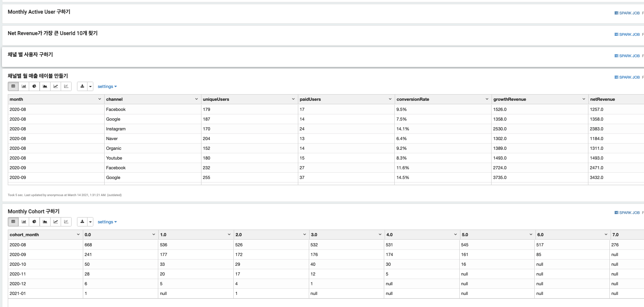Image resolution: width=644 pixels, height=307 pixels.
Task: Select cohort_month cell 2020-10
Action: [x=45, y=264]
